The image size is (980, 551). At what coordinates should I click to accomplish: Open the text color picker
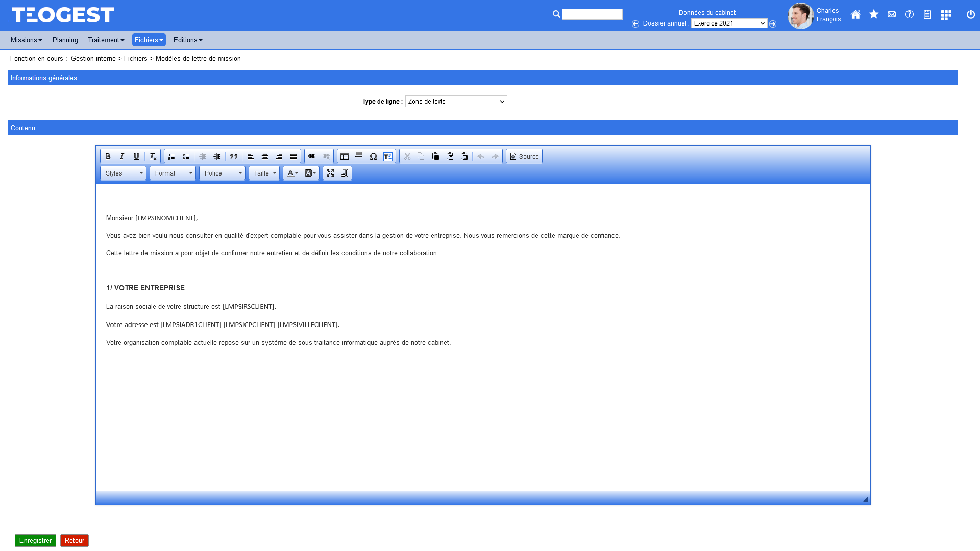[x=292, y=173]
